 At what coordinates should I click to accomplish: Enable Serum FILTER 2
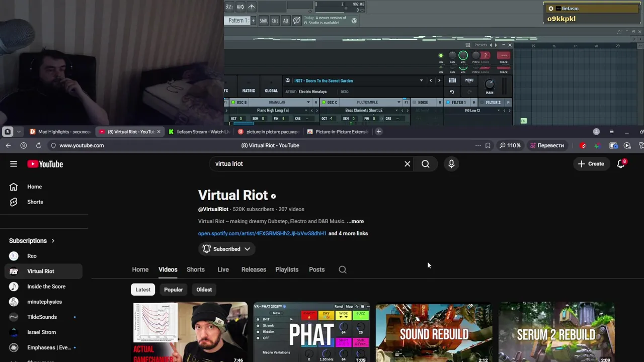tap(482, 103)
